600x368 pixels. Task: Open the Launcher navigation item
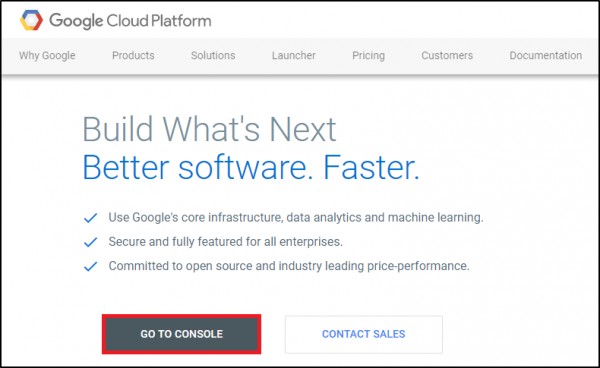(294, 55)
